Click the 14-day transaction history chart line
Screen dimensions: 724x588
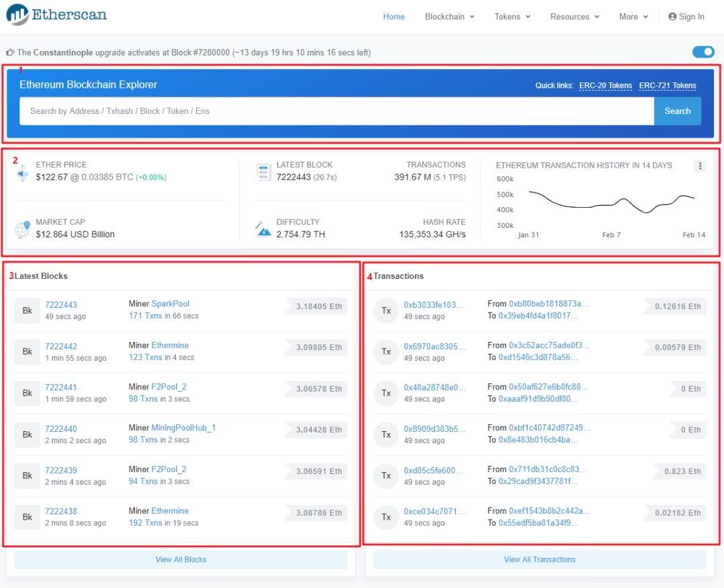point(611,202)
